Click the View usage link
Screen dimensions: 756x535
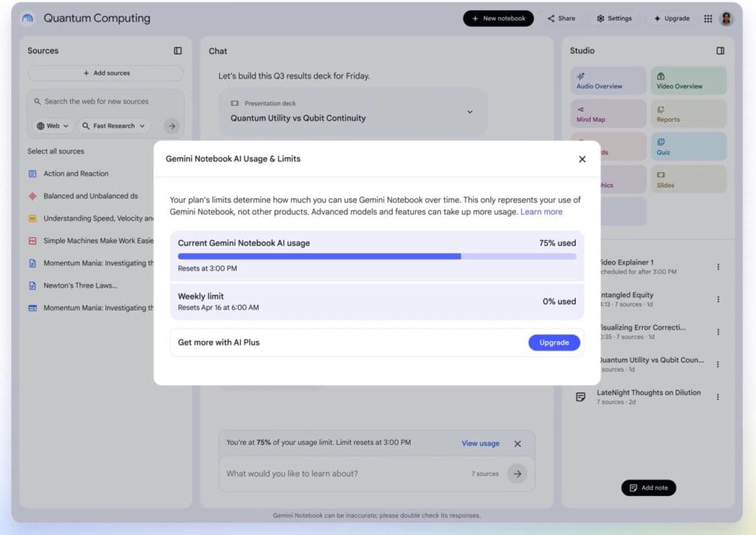click(480, 443)
